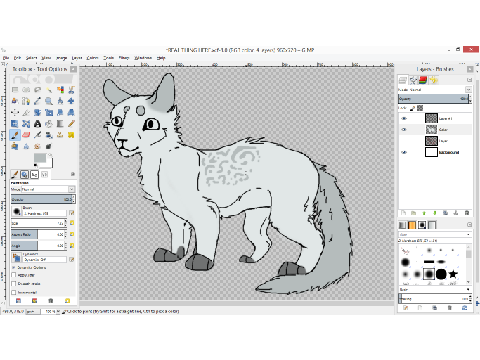Viewport: 480px width, 360px height.
Task: Select the Blend gradient tool
Action: pyautogui.click(x=60, y=124)
